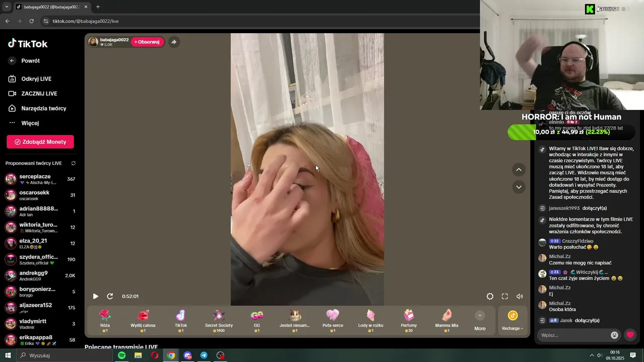This screenshot has width=644, height=362.
Task: Open a new browser tab
Action: point(98,7)
